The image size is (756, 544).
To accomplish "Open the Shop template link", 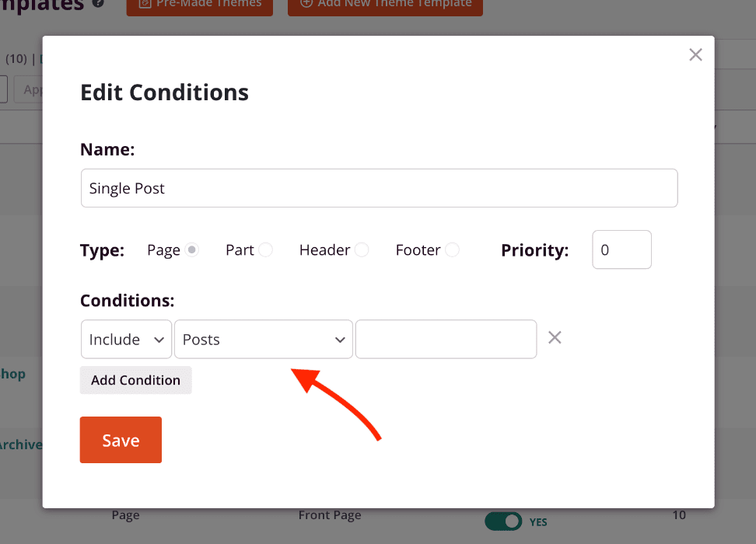I will [13, 374].
